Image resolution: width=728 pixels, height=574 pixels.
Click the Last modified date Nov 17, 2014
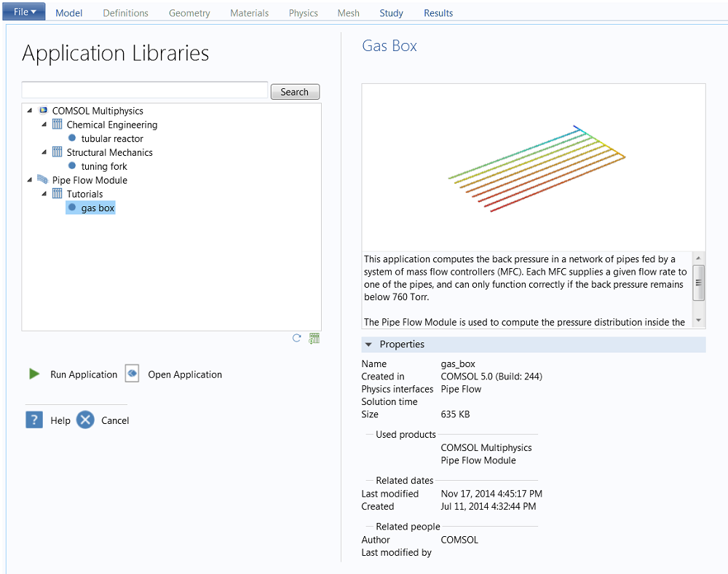[x=491, y=494]
